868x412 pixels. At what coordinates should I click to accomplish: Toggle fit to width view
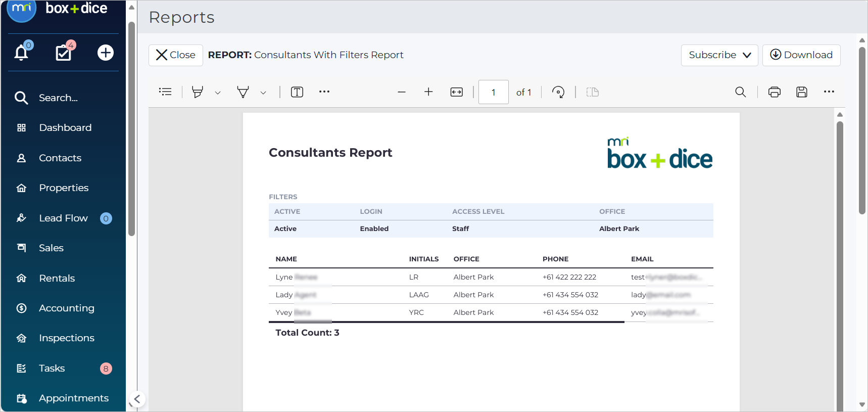pyautogui.click(x=457, y=92)
